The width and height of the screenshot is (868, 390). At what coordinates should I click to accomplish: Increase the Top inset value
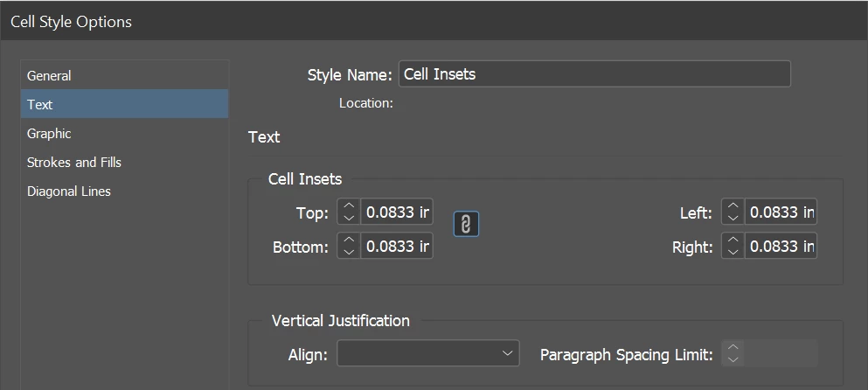[x=349, y=206]
